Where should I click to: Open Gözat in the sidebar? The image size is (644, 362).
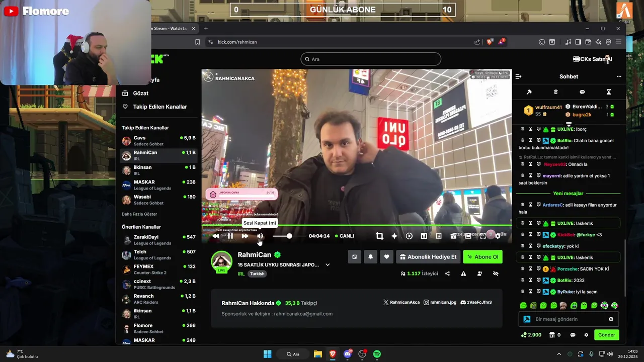point(135,94)
